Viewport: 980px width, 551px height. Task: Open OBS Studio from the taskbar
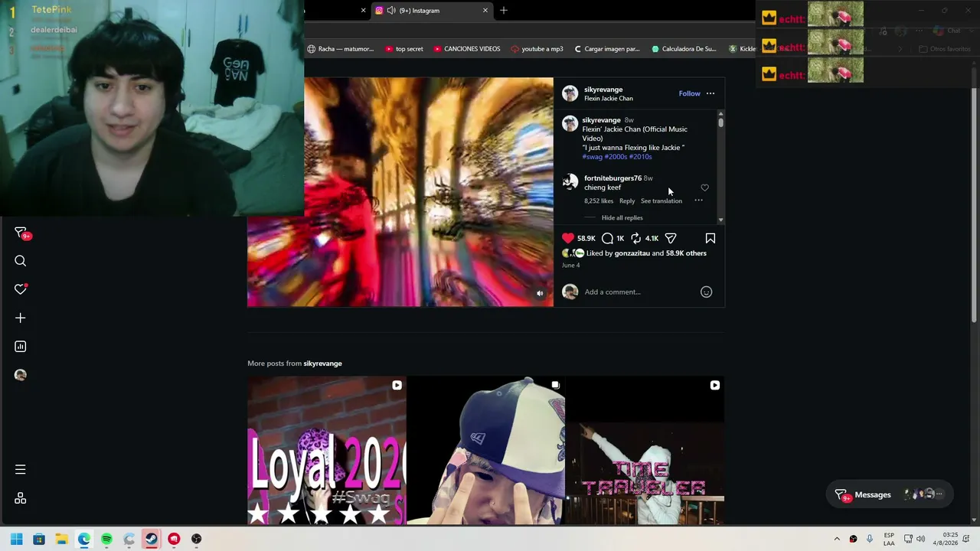(197, 539)
